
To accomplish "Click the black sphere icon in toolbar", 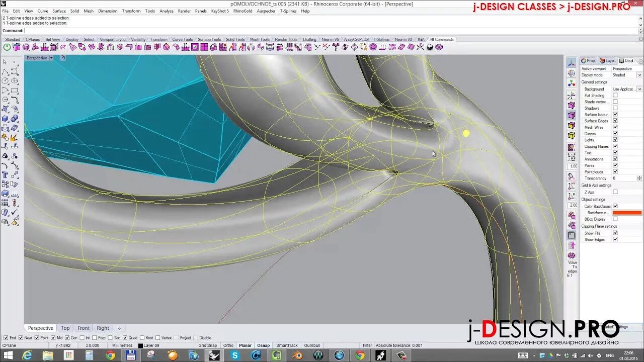I will (430, 47).
